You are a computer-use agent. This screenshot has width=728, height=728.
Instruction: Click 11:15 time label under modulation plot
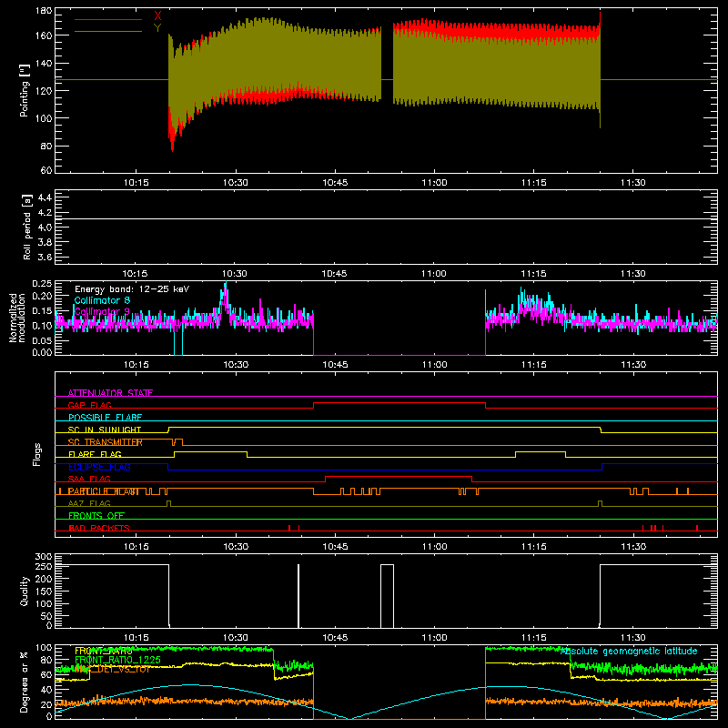534,365
